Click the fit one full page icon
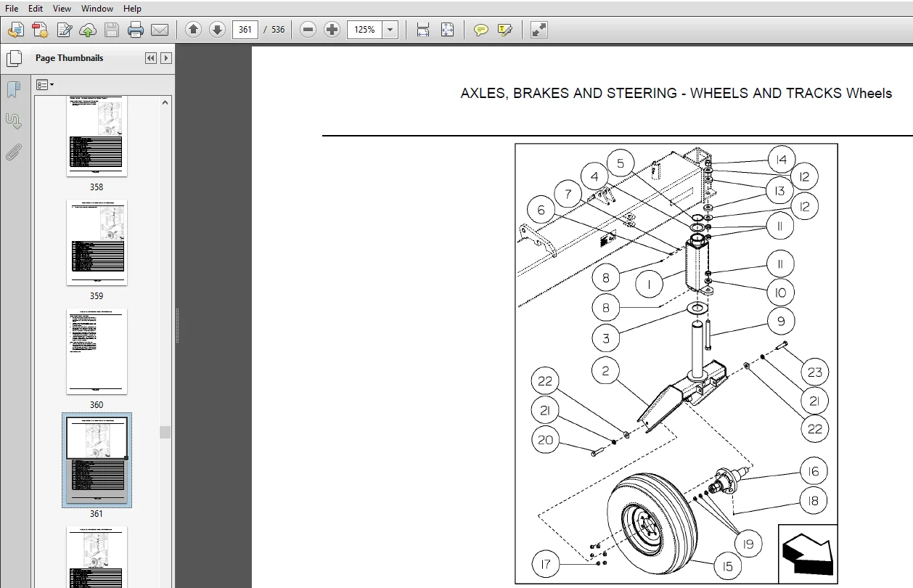The width and height of the screenshot is (913, 588). tap(447, 30)
